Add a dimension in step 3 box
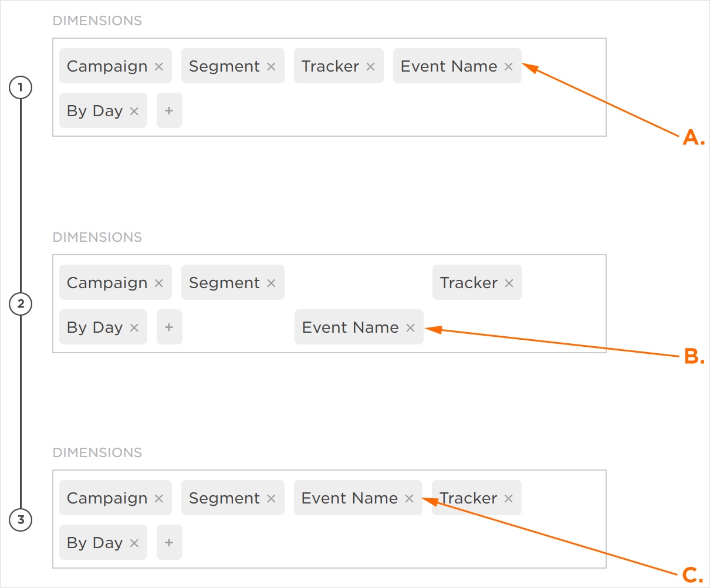 (x=169, y=543)
